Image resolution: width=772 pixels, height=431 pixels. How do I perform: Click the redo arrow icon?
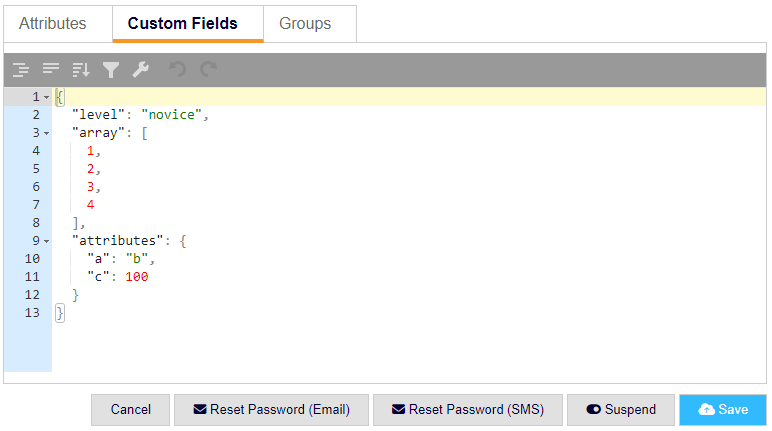(x=208, y=69)
